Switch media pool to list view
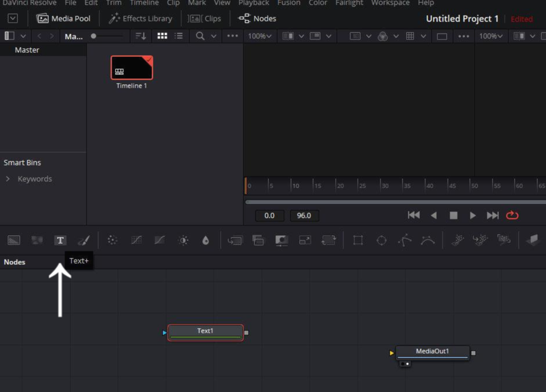Viewport: 546px width, 392px height. tap(179, 36)
